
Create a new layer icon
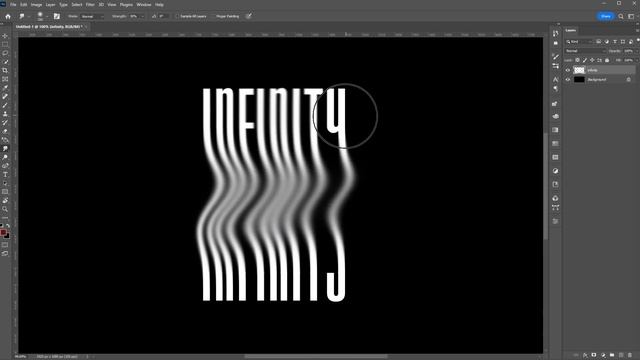pyautogui.click(x=621, y=355)
